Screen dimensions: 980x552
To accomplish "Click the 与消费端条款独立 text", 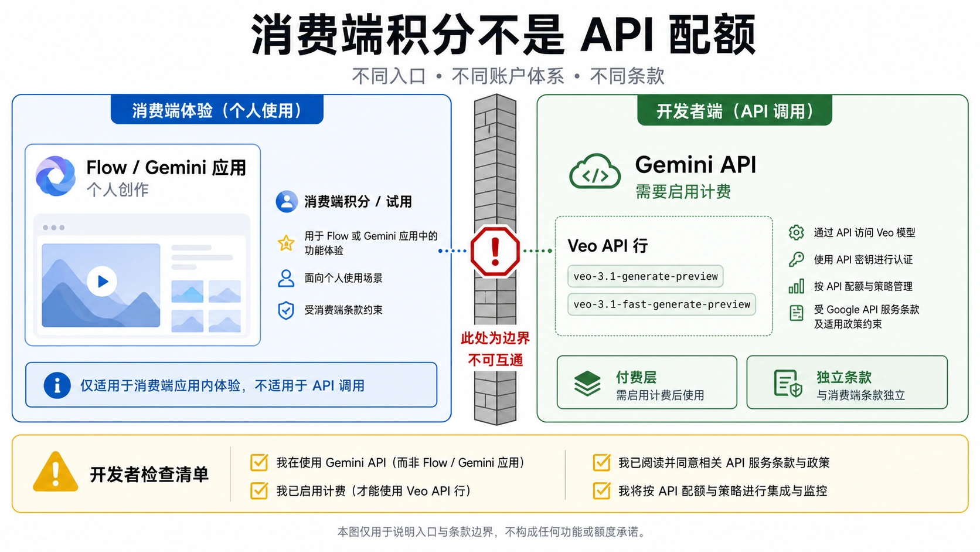I will (x=861, y=395).
